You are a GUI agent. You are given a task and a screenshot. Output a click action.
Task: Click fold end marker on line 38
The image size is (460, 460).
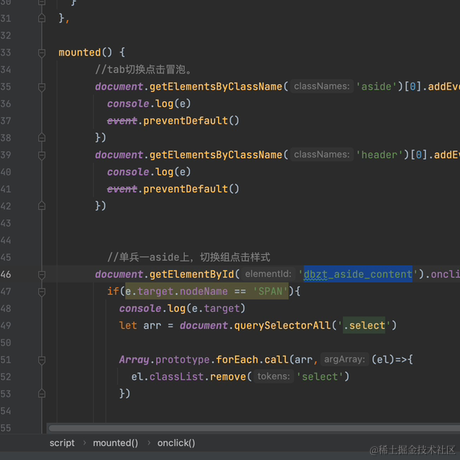(x=42, y=137)
